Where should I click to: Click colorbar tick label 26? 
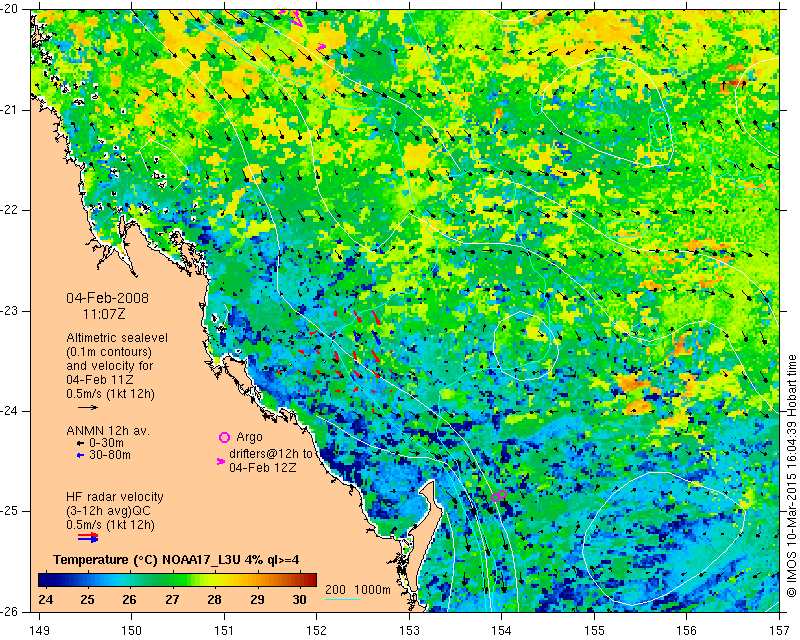(130, 599)
